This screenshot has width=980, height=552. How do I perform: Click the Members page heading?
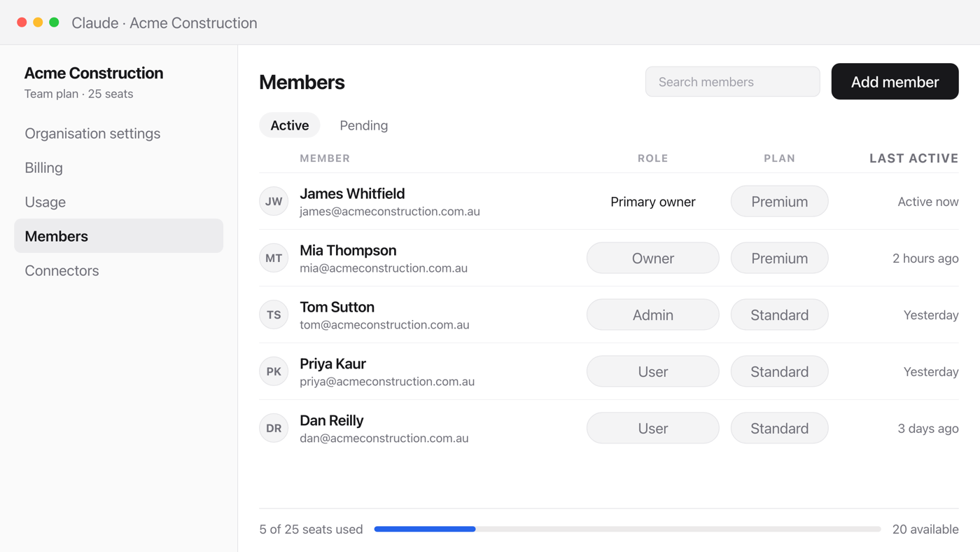(x=302, y=82)
